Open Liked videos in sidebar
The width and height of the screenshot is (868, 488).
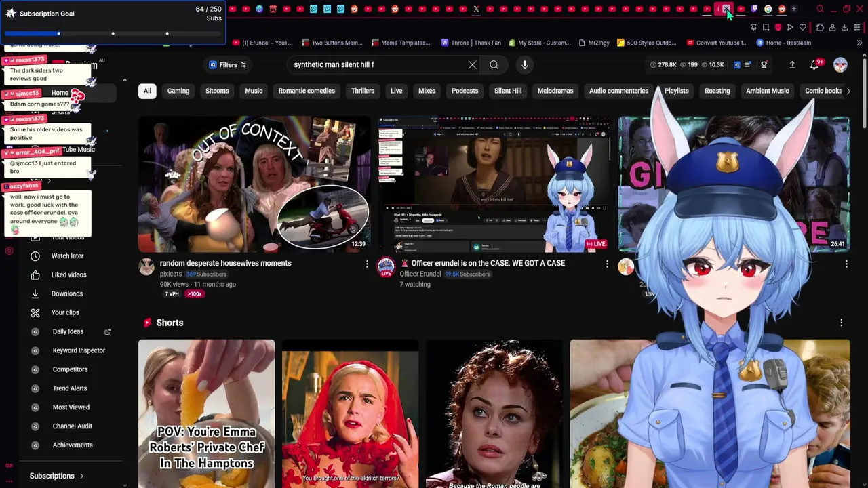[x=68, y=275]
